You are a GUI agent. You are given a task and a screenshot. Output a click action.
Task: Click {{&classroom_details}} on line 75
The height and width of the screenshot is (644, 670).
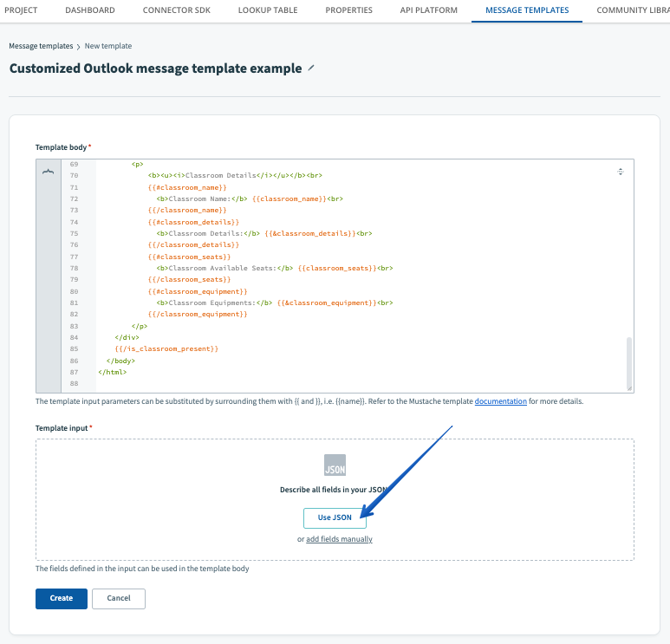[x=309, y=233]
